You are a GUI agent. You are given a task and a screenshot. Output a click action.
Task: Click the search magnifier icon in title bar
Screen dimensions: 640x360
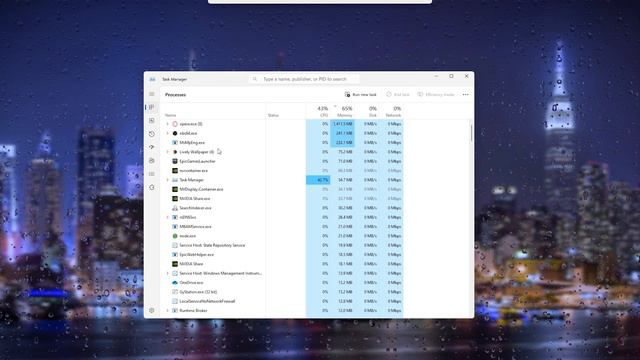click(x=255, y=79)
